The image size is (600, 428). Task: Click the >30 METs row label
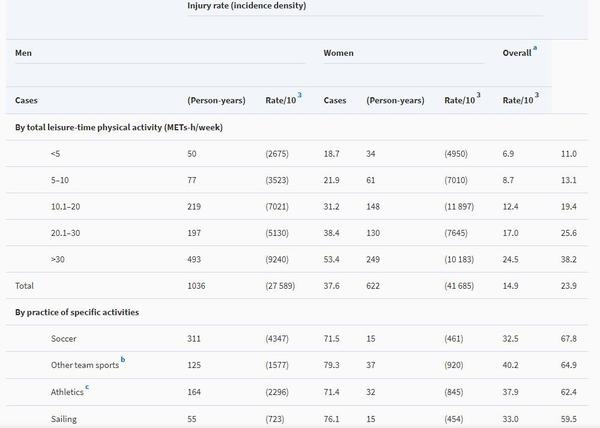click(58, 259)
